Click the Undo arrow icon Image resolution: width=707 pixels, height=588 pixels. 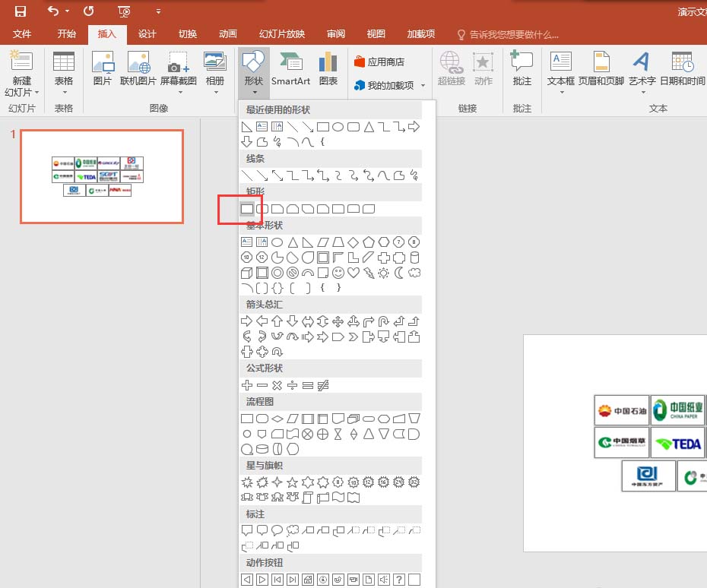coord(53,11)
